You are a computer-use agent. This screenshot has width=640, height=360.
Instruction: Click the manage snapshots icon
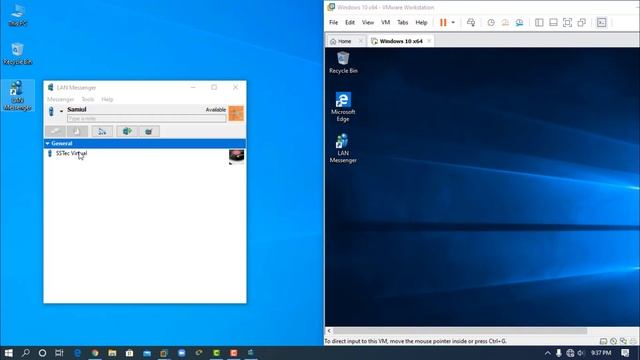[519, 22]
